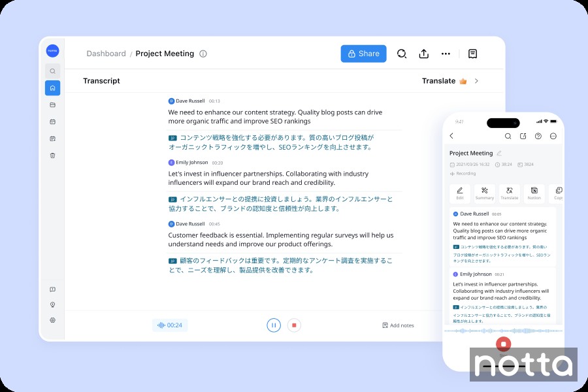
Task: Open search from the left sidebar
Action: 52,71
